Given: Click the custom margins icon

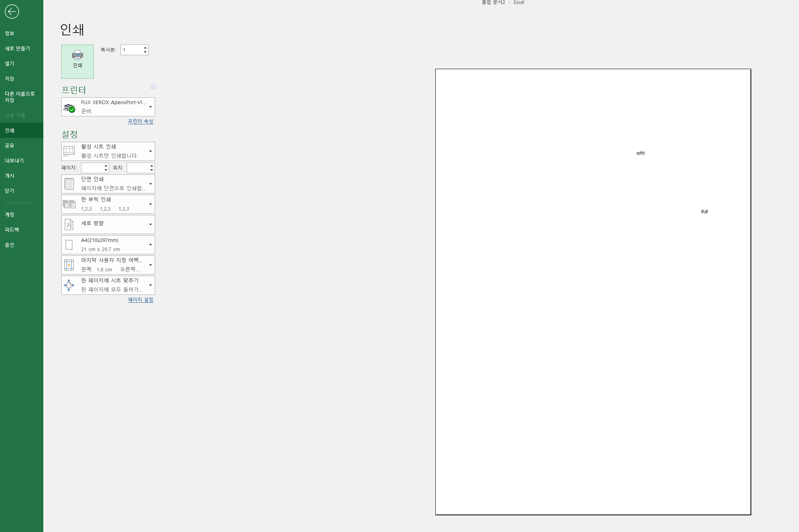Looking at the screenshot, I should (x=69, y=265).
